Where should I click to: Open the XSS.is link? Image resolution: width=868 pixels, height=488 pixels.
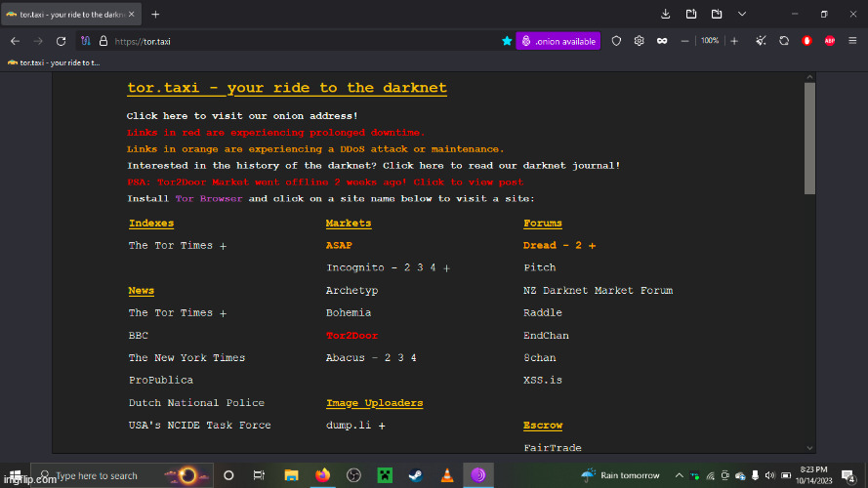[x=543, y=380]
